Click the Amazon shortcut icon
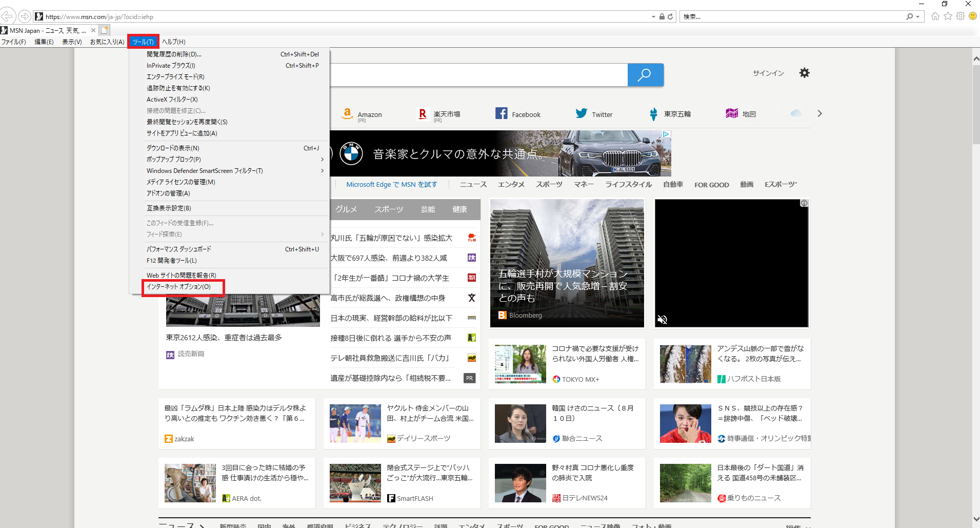The width and height of the screenshot is (980, 528). (347, 114)
